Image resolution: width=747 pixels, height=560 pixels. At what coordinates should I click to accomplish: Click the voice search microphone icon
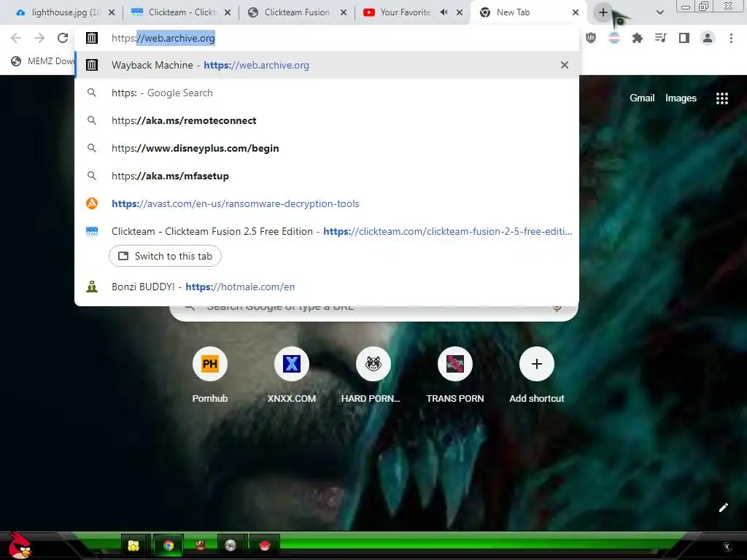(x=557, y=308)
